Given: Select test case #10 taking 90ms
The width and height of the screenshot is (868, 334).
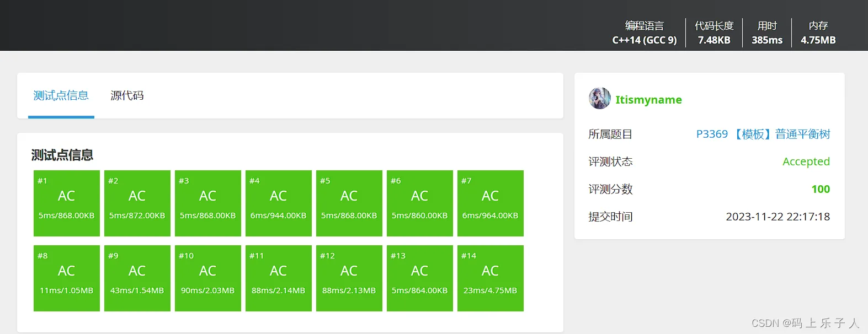Looking at the screenshot, I should tap(208, 278).
